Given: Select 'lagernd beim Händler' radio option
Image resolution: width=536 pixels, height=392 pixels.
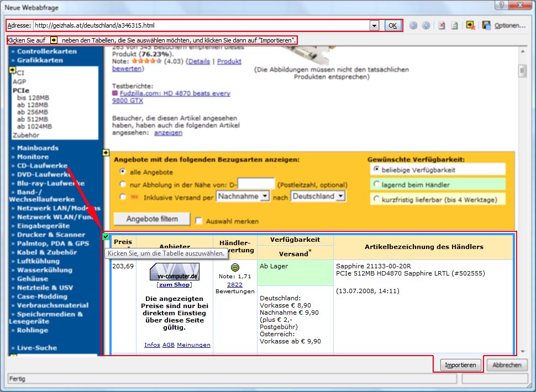Looking at the screenshot, I should [376, 184].
